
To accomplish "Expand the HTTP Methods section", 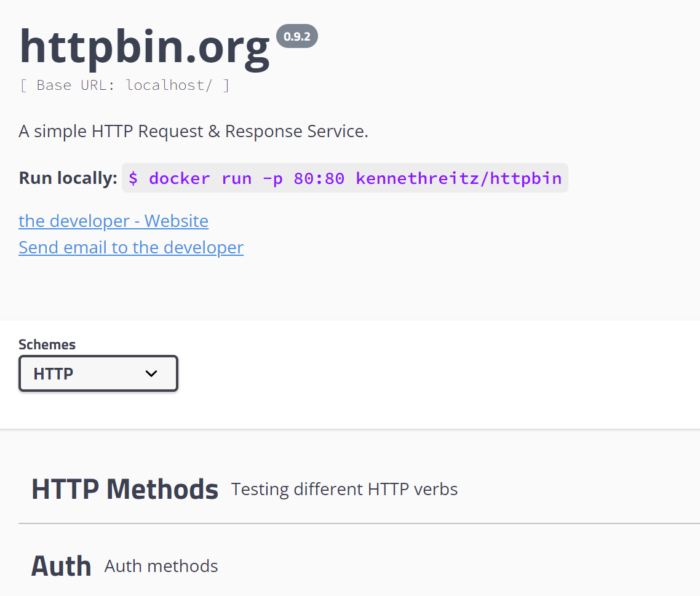I will click(359, 490).
